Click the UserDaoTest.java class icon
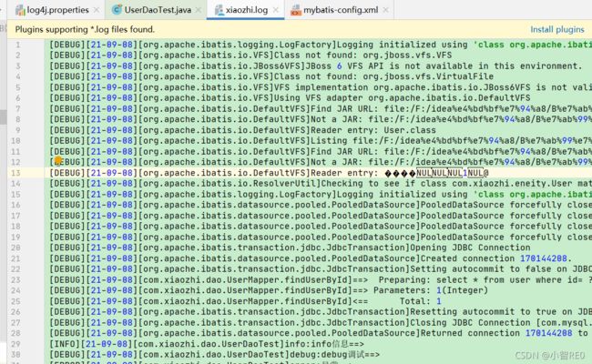The image size is (592, 364). pos(117,10)
